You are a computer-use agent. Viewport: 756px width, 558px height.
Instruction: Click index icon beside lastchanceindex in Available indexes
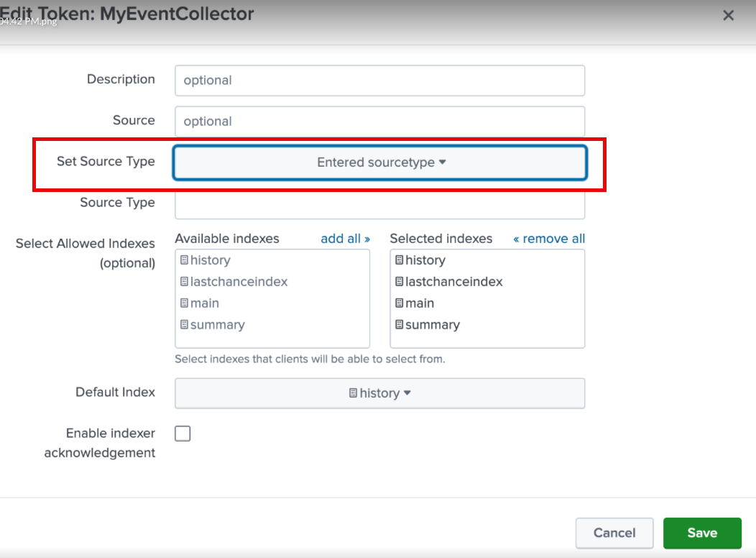pos(185,282)
